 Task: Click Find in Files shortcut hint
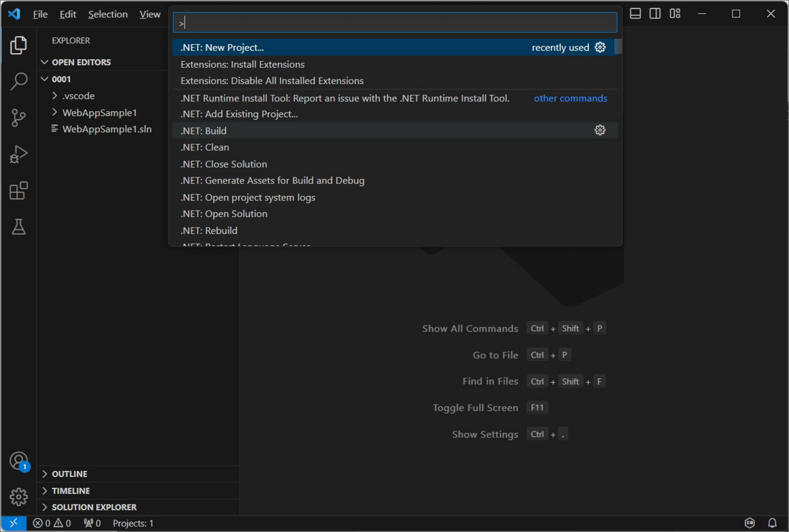pyautogui.click(x=534, y=381)
